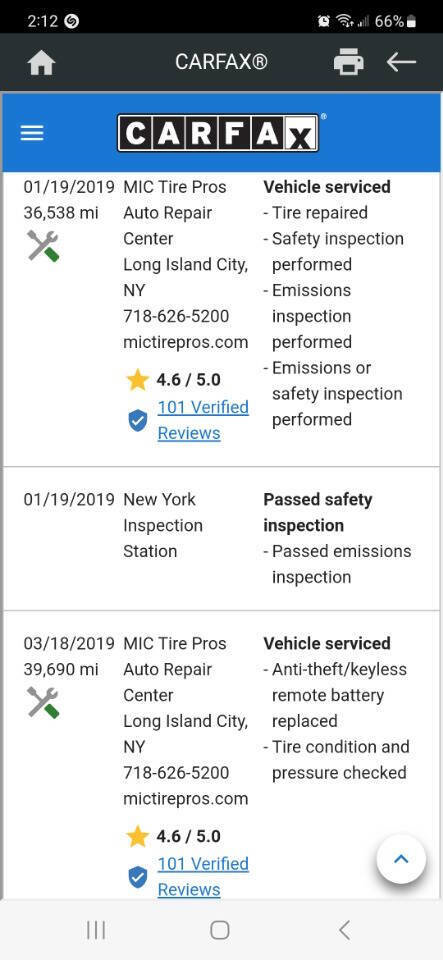Go back using the top arrow icon

click(401, 62)
